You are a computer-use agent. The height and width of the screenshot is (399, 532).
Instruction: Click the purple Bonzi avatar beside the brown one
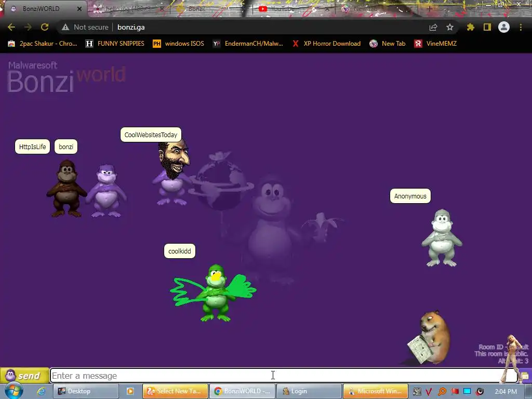[x=107, y=191]
